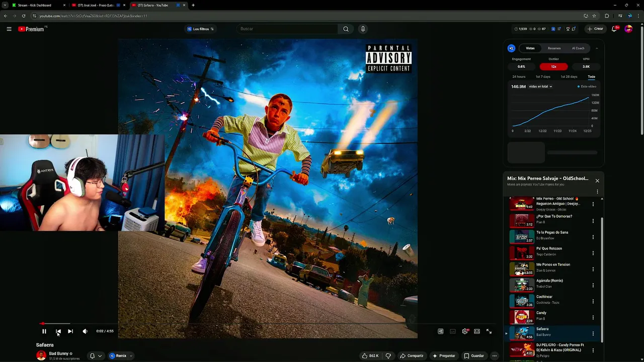Select the 1st 28 days range
Image resolution: width=644 pixels, height=362 pixels.
click(x=569, y=77)
